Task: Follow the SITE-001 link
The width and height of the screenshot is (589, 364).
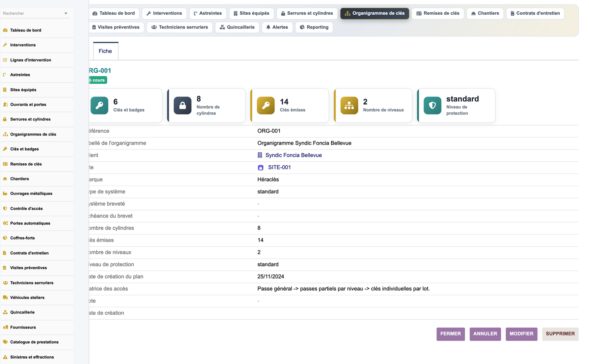Action: [280, 167]
